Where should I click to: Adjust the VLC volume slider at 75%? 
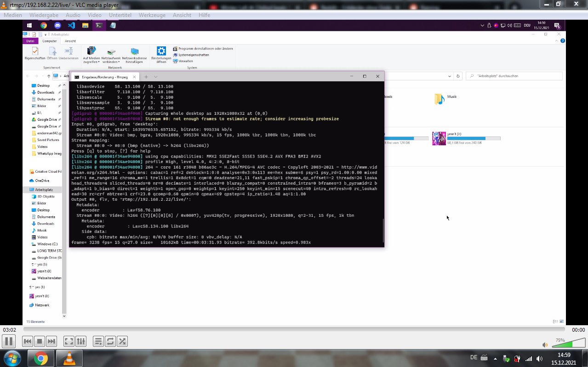(x=568, y=344)
